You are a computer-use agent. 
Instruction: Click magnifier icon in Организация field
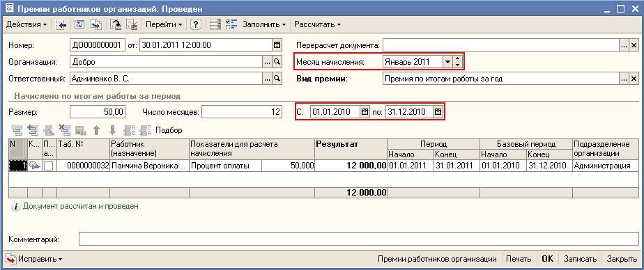pos(277,63)
